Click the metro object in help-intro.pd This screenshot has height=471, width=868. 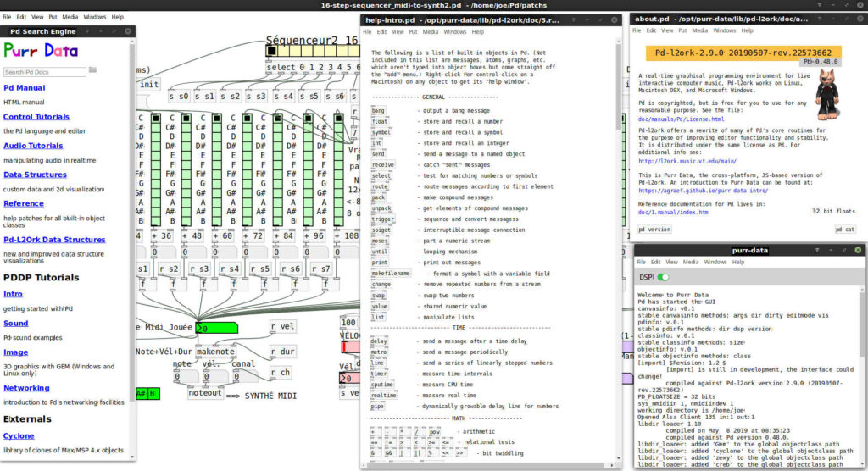click(379, 352)
